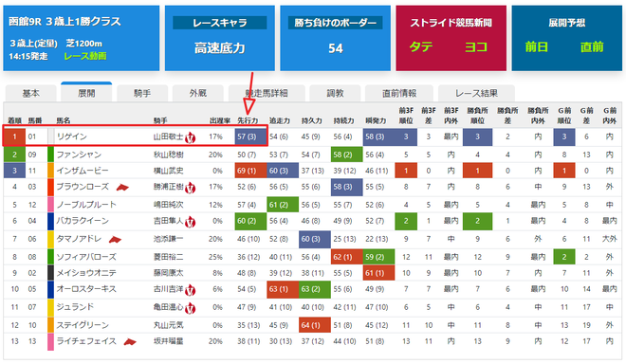This screenshot has height=364, width=626.
Task: Open 直前 development forecast
Action: coord(592,46)
